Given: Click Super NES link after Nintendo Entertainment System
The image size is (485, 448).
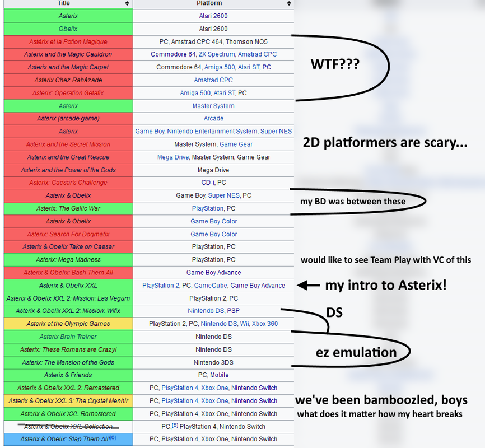Looking at the screenshot, I should coord(276,131).
